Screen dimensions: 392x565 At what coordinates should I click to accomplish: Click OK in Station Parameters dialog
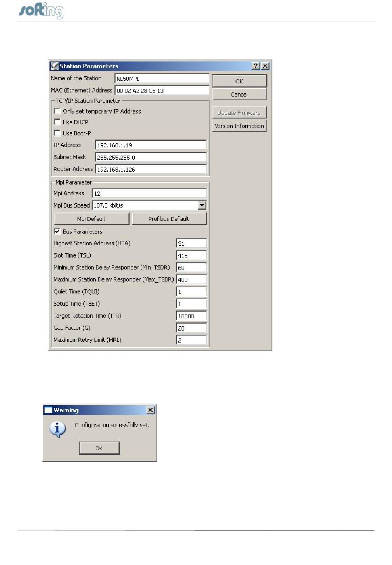click(239, 81)
